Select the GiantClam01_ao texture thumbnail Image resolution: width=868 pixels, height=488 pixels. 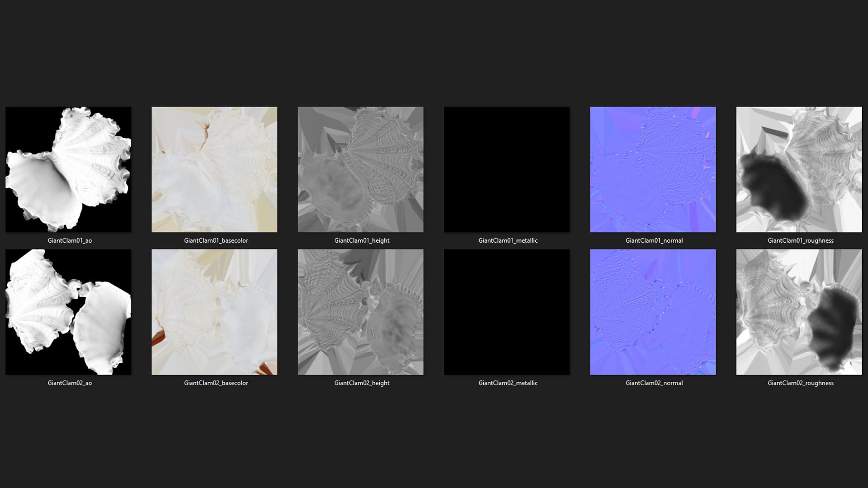68,169
